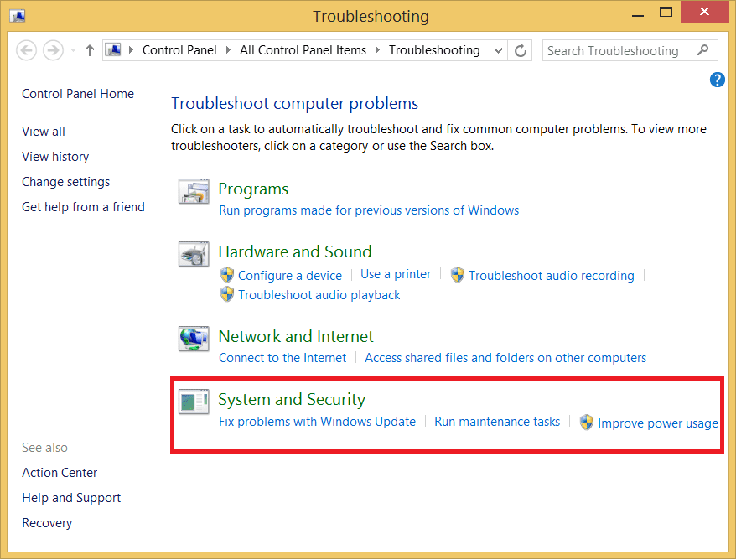This screenshot has height=560, width=736.
Task: Expand the address bar history dropdown
Action: [499, 50]
